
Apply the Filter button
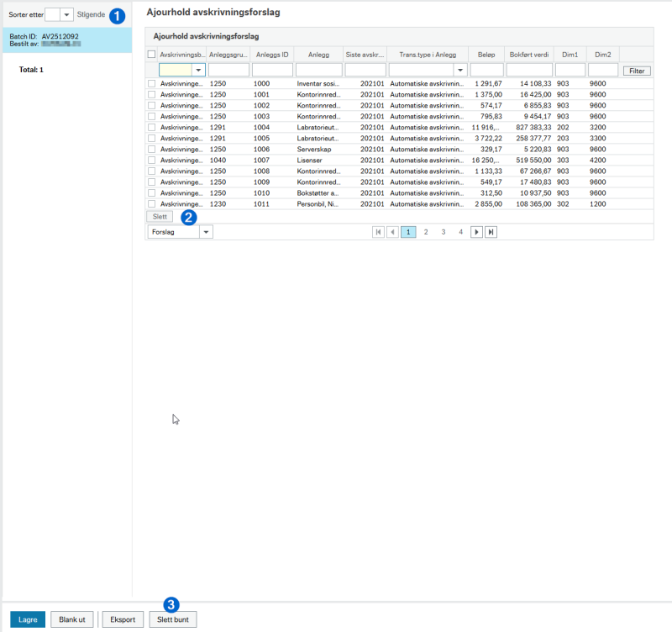(637, 71)
